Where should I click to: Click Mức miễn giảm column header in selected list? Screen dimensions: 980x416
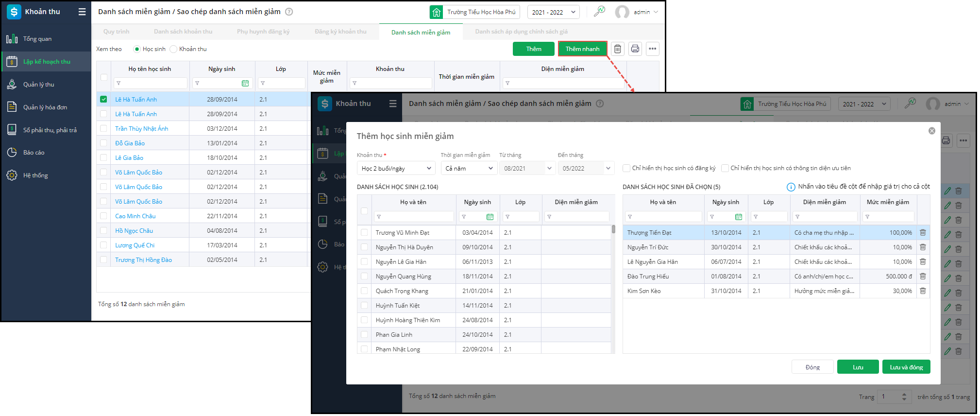(x=888, y=202)
